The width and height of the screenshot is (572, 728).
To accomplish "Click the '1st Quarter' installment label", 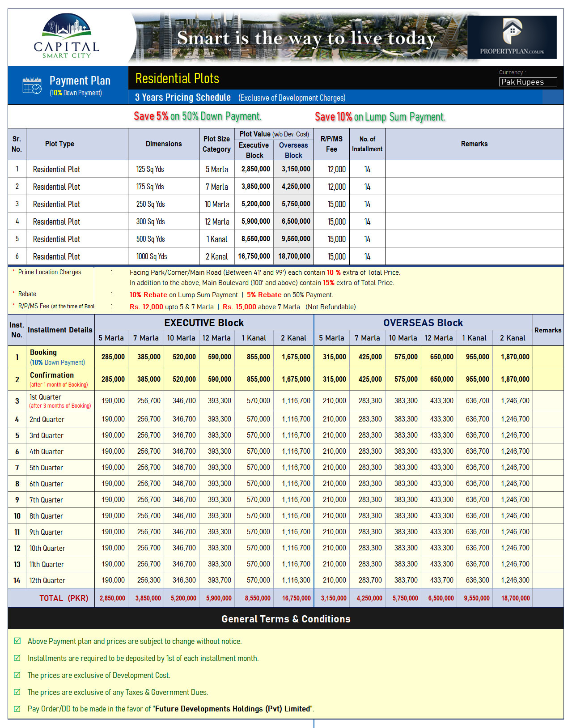I will 45,397.
